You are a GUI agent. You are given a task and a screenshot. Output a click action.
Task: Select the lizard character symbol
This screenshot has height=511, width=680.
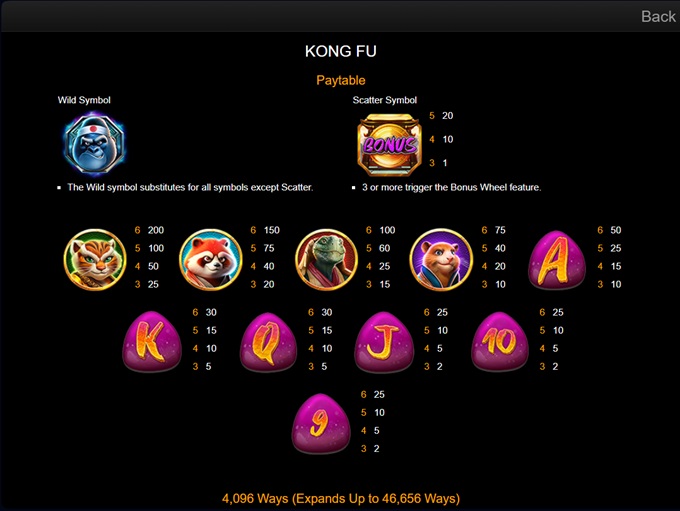(x=326, y=259)
